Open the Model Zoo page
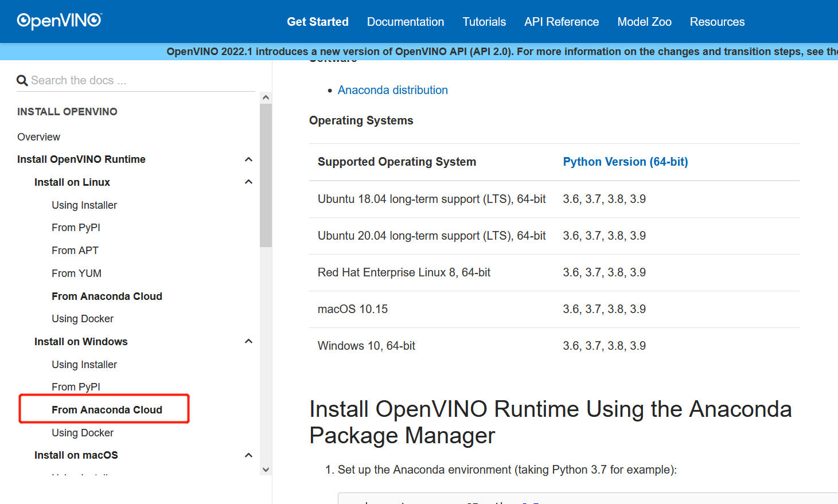Viewport: 838px width, 504px height. 644,22
